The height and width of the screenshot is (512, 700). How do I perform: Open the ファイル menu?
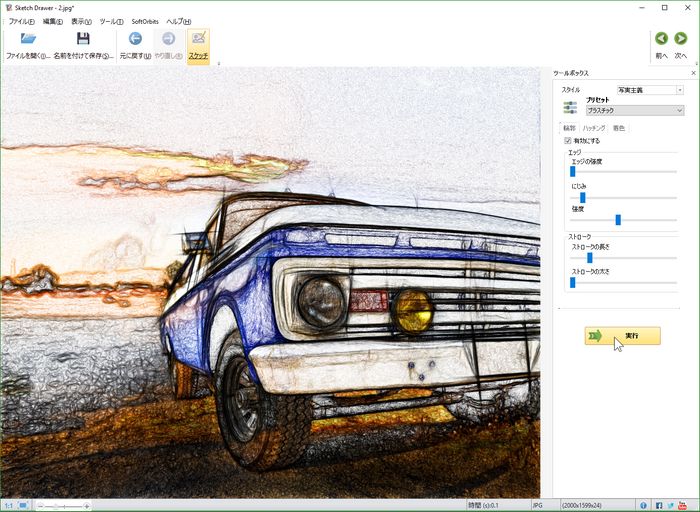click(21, 21)
